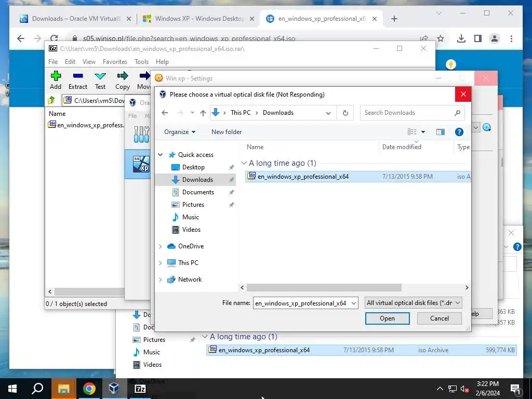
Task: Collapse the 'A long time ago' group in dialog
Action: pyautogui.click(x=244, y=163)
